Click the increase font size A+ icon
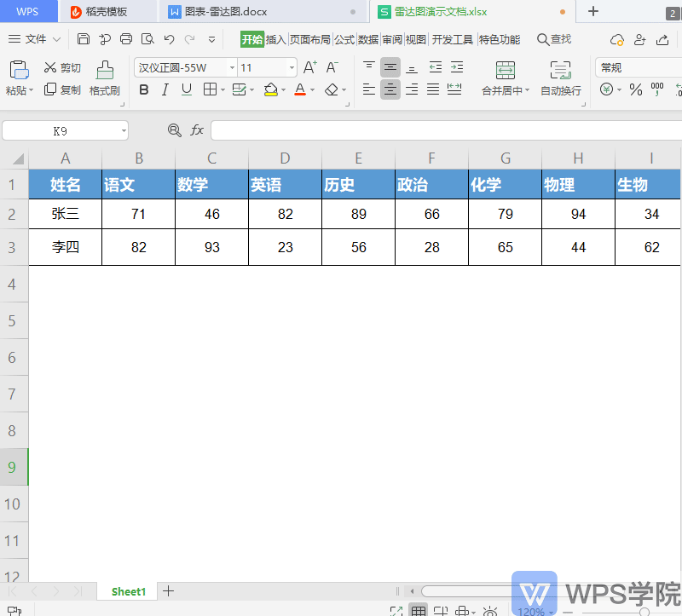Viewport: 682px width, 616px height. [310, 68]
